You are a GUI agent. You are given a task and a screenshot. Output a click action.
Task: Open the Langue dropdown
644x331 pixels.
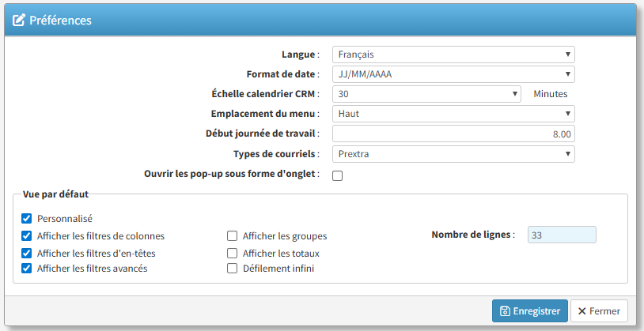[x=453, y=55]
